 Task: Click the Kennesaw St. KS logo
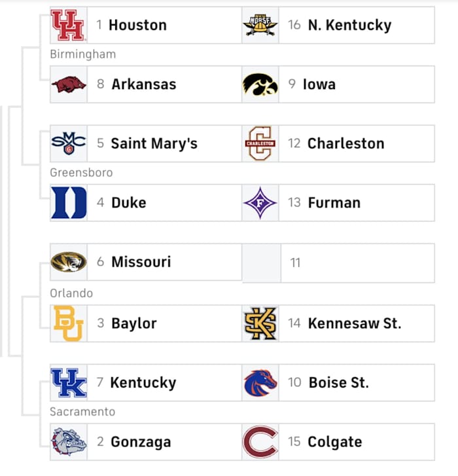(x=260, y=323)
